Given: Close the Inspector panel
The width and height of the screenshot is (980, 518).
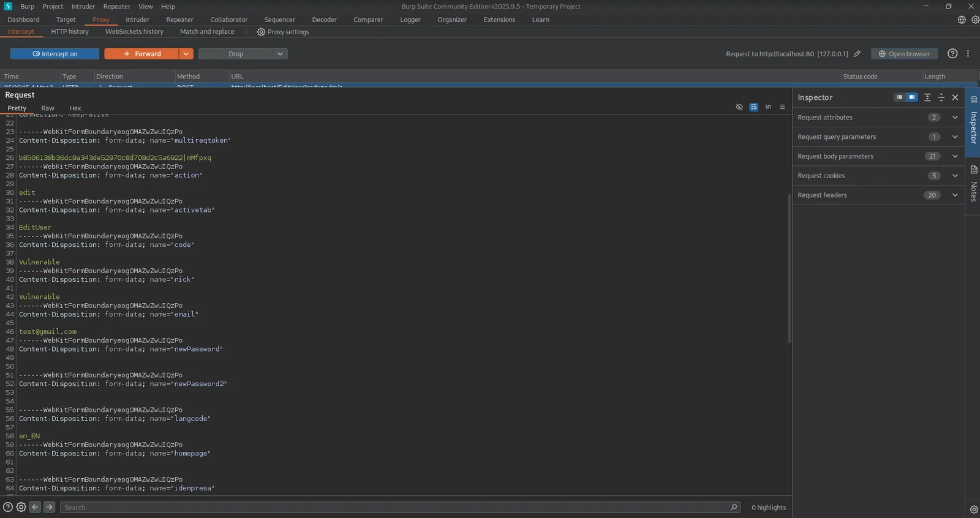Looking at the screenshot, I should tap(955, 97).
